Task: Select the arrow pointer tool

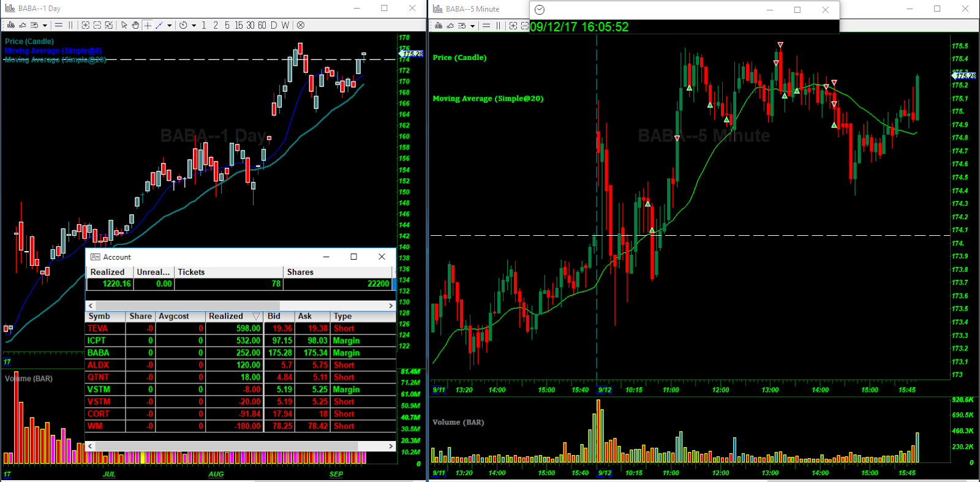Action: pos(124,25)
